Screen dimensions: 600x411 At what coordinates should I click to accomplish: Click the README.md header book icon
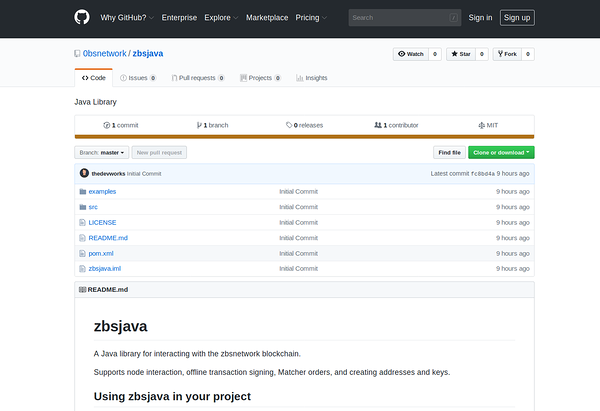[82, 290]
